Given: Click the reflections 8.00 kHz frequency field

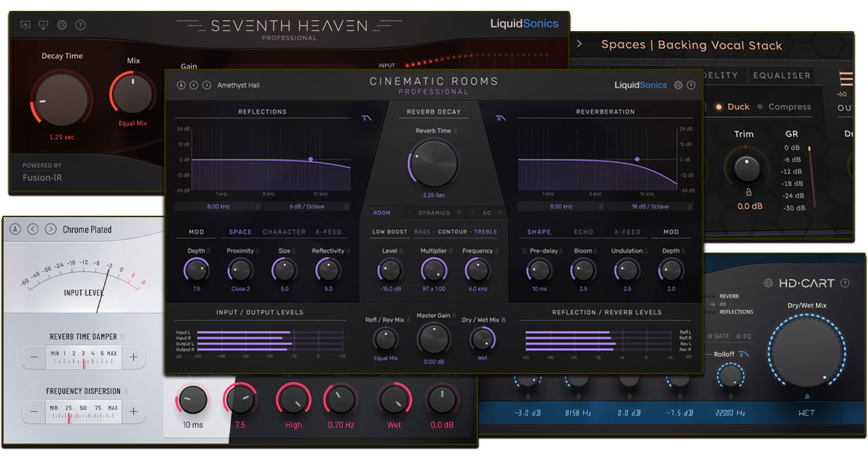Looking at the screenshot, I should [218, 206].
